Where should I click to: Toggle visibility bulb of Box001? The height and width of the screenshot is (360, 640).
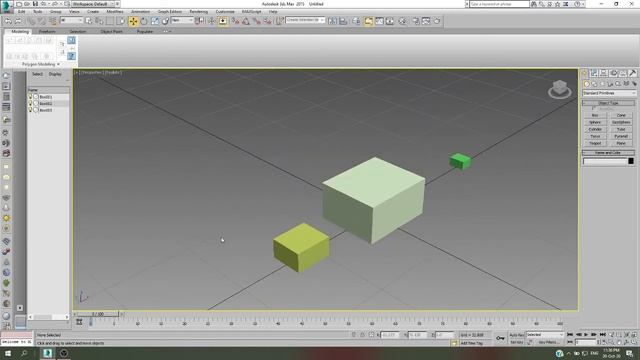point(30,97)
